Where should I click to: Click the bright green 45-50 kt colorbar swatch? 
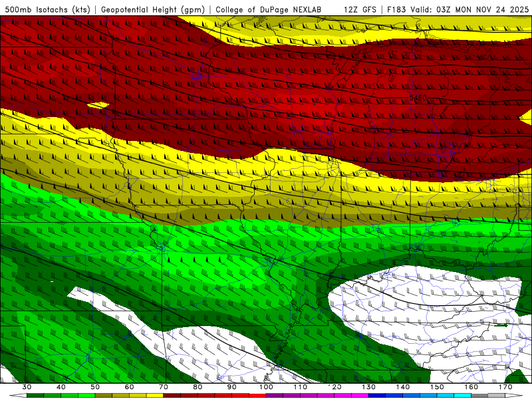pyautogui.click(x=86, y=395)
